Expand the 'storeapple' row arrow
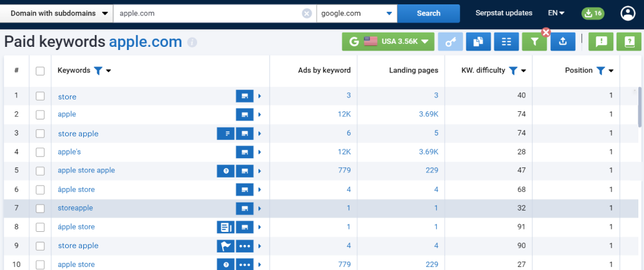This screenshot has height=270, width=644. point(260,209)
